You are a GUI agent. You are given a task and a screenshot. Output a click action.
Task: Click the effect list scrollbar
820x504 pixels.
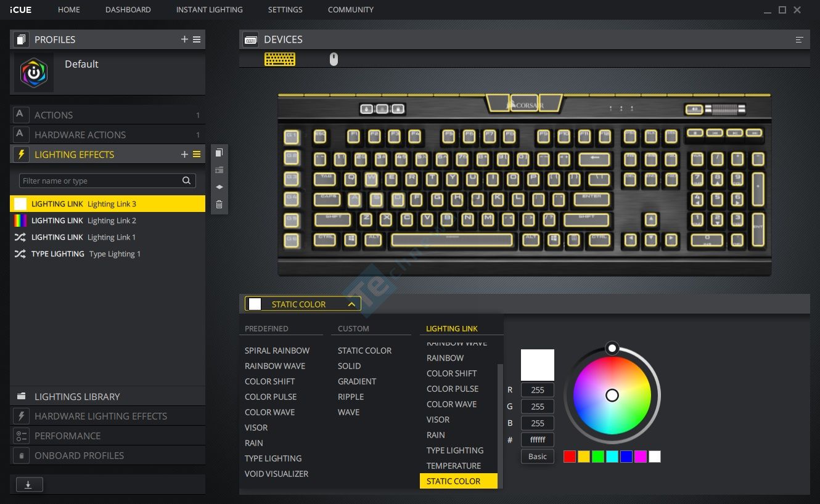[500, 425]
